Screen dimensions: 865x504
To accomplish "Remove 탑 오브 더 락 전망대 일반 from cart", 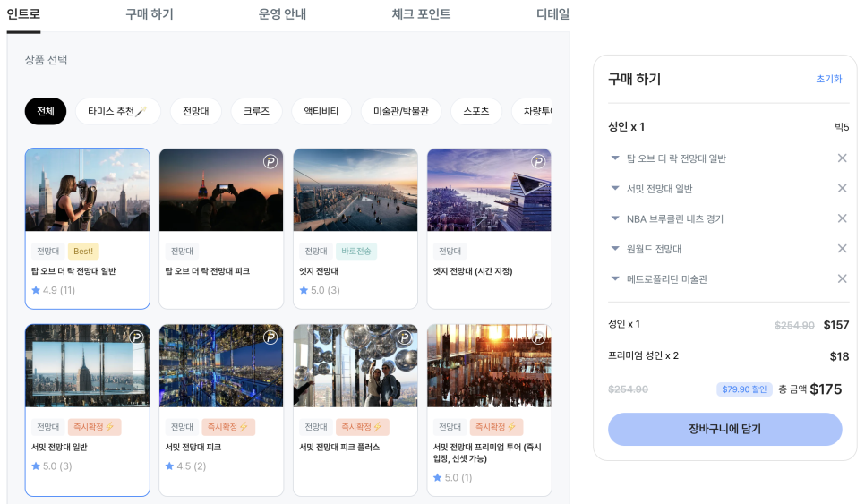I will click(x=842, y=158).
